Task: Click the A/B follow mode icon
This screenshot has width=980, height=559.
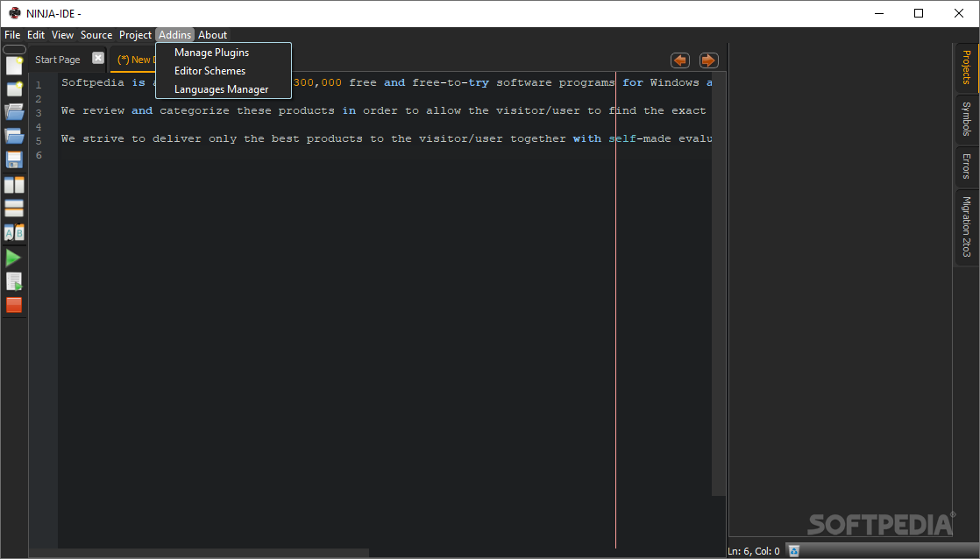Action: point(14,232)
